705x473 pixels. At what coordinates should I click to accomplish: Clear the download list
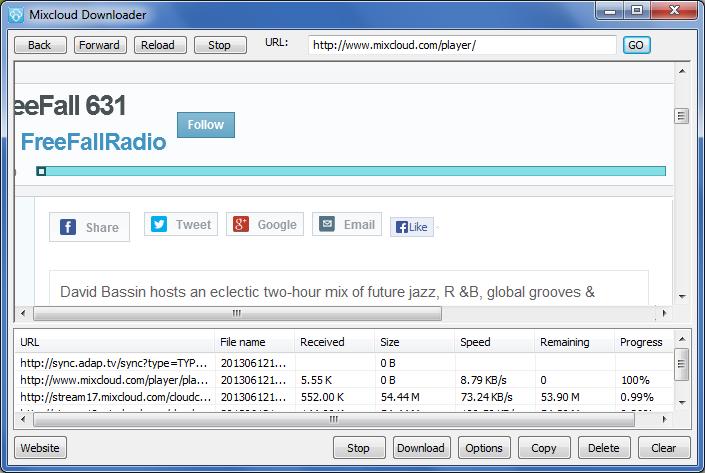(x=664, y=448)
